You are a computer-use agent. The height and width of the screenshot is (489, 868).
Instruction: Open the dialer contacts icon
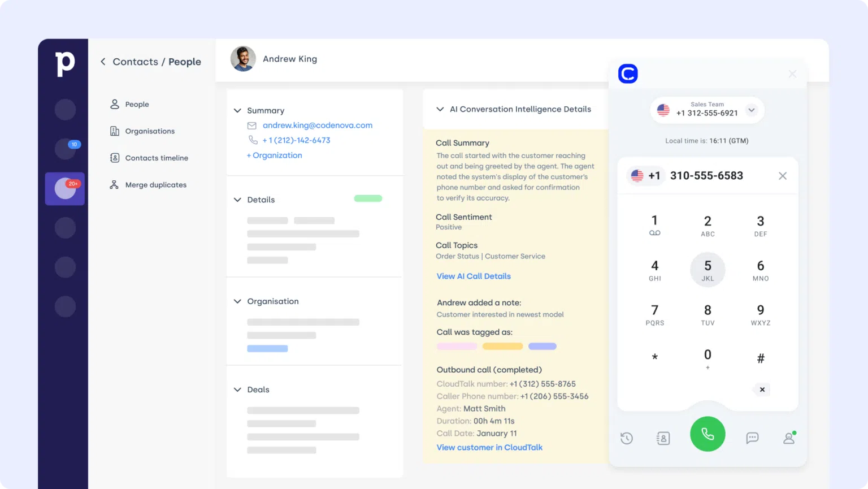tap(663, 438)
